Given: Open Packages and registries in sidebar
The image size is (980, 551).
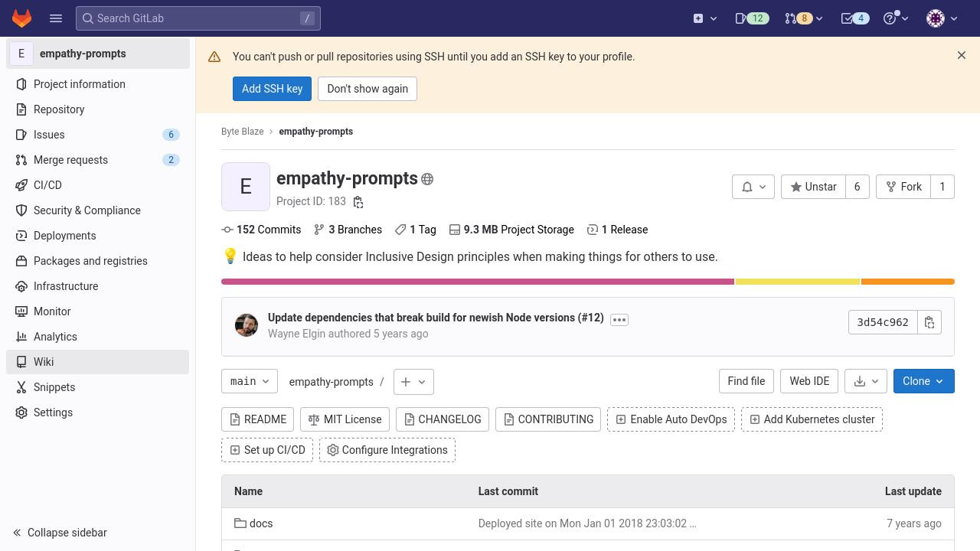Looking at the screenshot, I should pos(98,261).
